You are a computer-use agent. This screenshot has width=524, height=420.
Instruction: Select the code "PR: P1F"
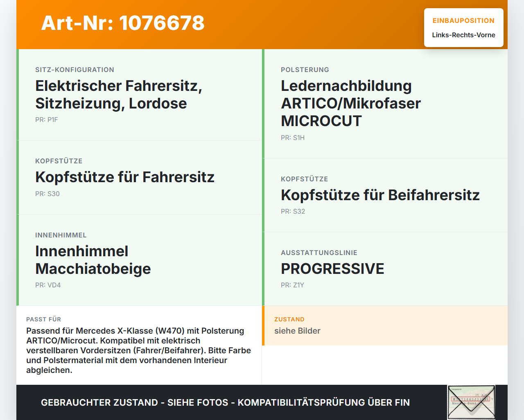(x=47, y=120)
